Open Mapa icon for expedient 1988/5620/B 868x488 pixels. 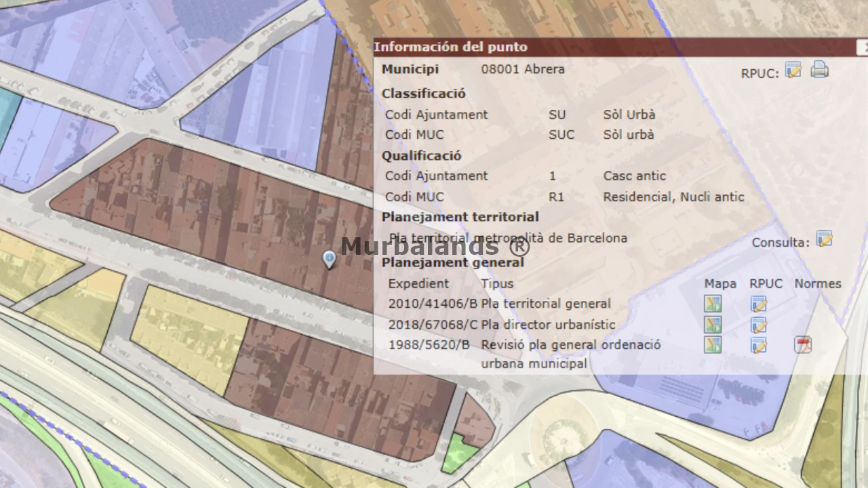(712, 345)
